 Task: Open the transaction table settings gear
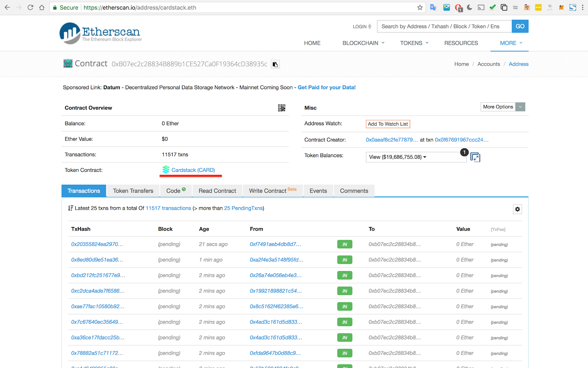coord(517,209)
